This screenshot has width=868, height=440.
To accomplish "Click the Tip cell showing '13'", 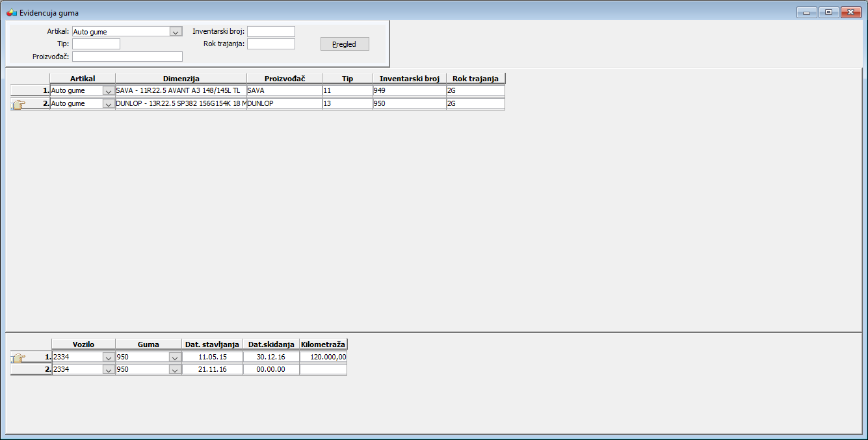I will 348,104.
